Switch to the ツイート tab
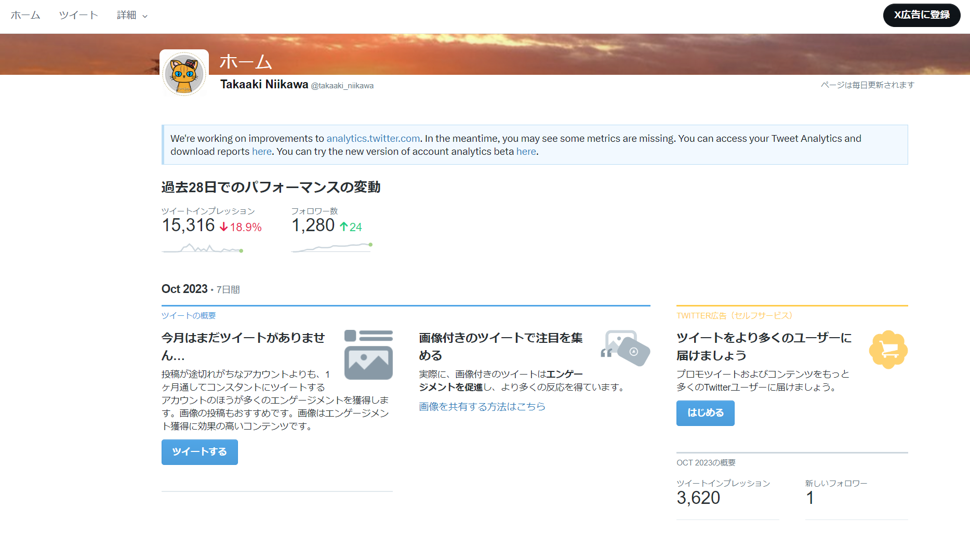Viewport: 970px width, 560px height. 78,15
